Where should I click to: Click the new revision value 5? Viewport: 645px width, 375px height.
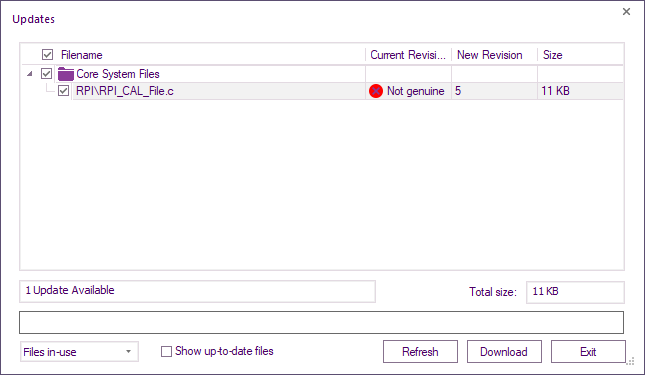[x=458, y=91]
